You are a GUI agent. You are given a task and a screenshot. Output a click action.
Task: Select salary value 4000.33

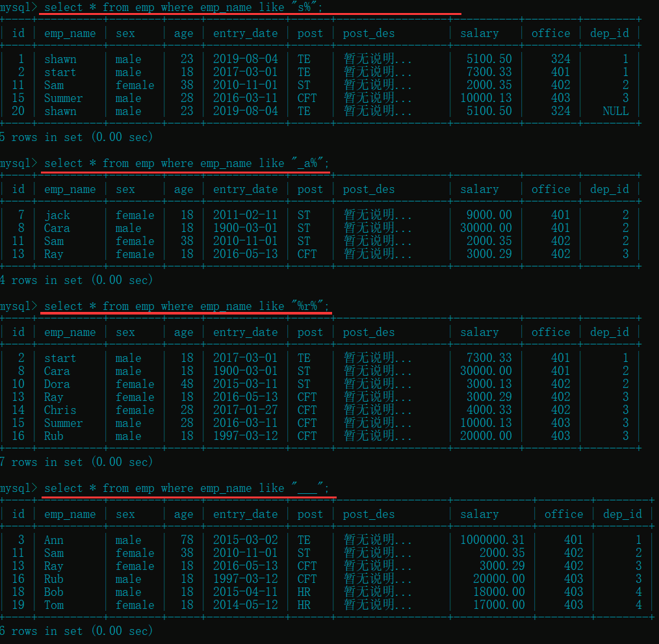point(489,410)
